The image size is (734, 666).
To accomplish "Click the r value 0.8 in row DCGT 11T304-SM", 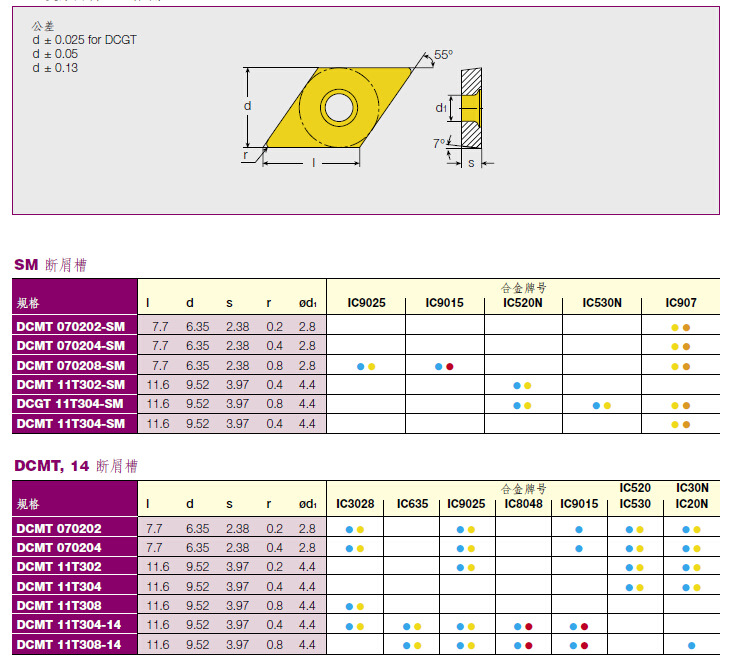I will click(274, 404).
